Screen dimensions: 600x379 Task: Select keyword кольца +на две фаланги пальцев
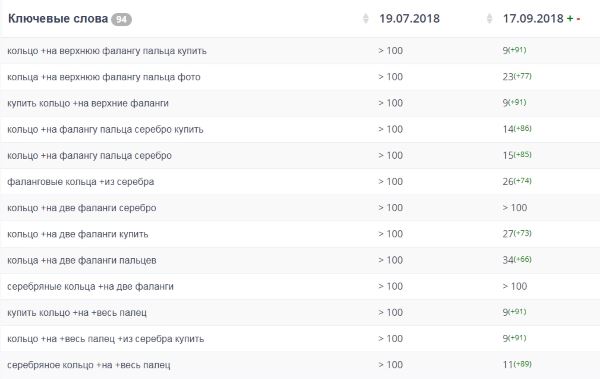(82, 260)
